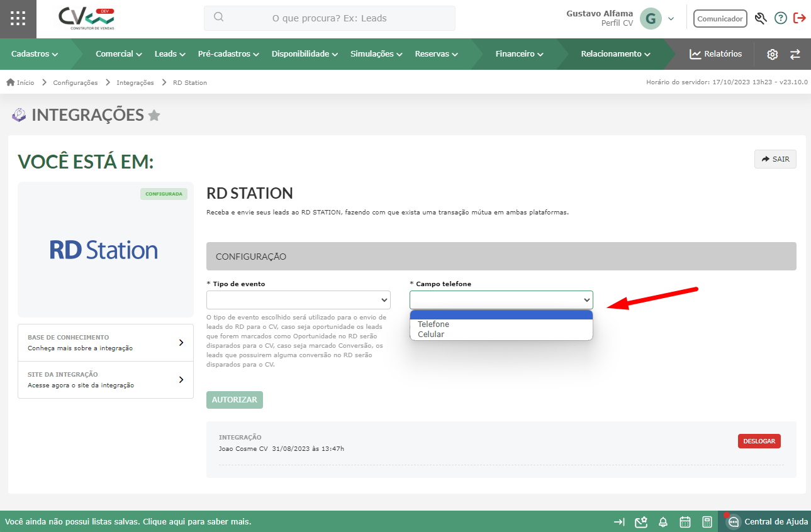Image resolution: width=811 pixels, height=532 pixels.
Task: Click the SAIR button
Action: point(775,159)
